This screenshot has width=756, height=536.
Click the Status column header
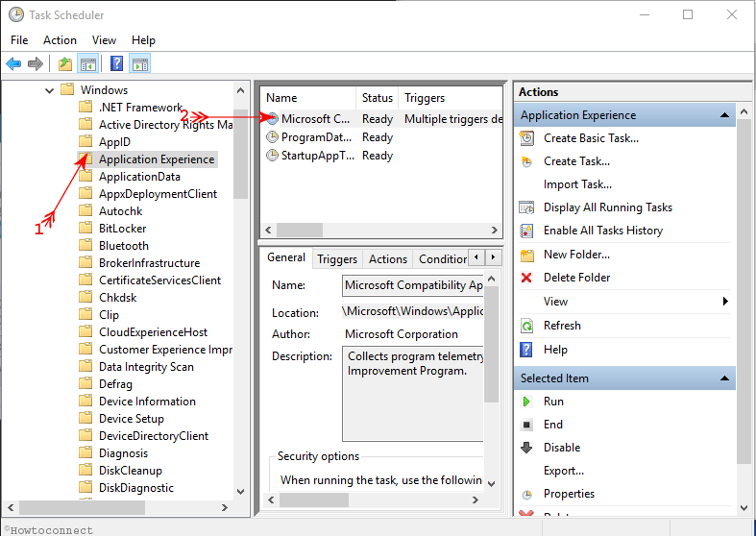377,98
